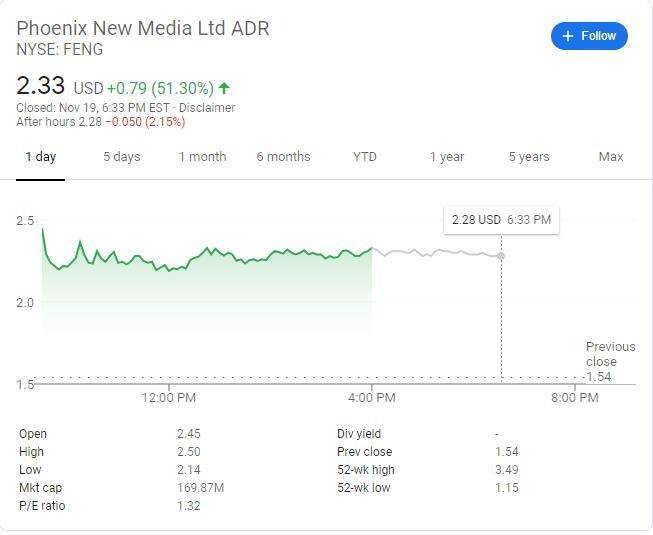
Task: Click the Follow button
Action: 589,36
